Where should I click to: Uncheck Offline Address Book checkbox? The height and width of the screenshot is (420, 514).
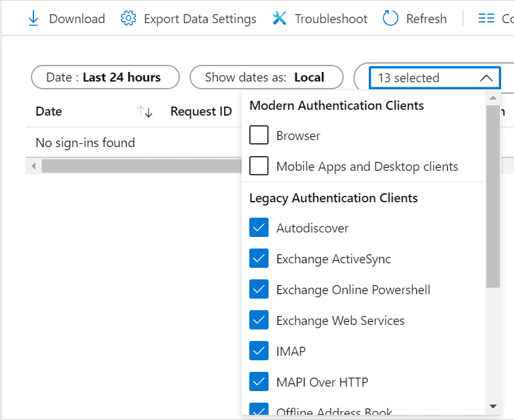259,409
